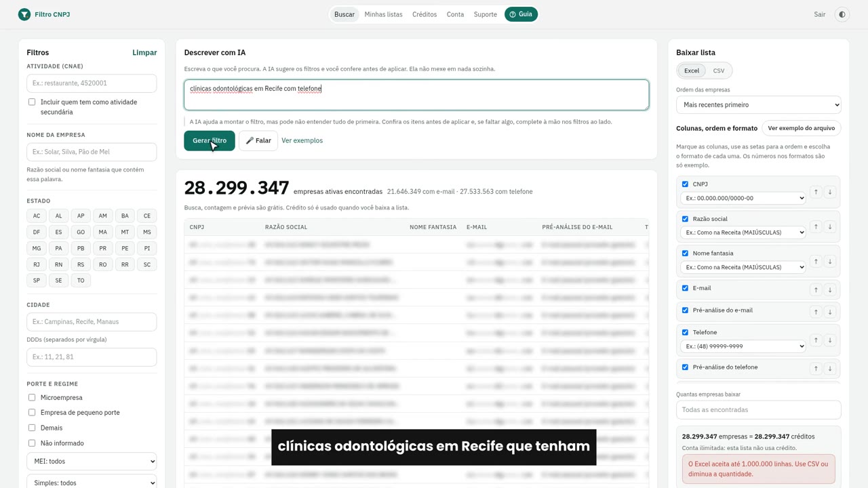
Task: Focus the Cidade input field
Action: click(92, 322)
